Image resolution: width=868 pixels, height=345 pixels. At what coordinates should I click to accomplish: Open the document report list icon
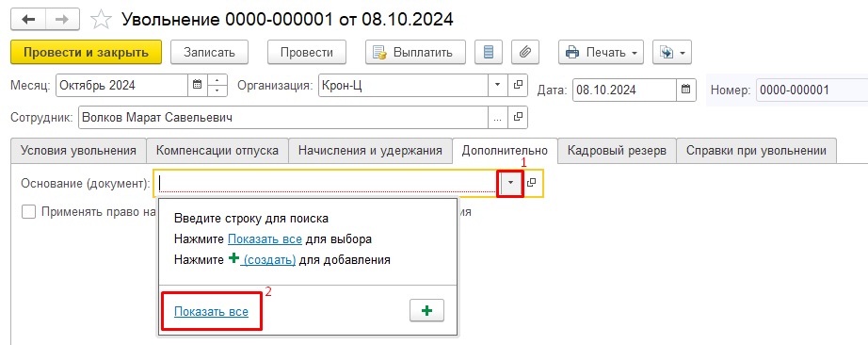pyautogui.click(x=489, y=52)
